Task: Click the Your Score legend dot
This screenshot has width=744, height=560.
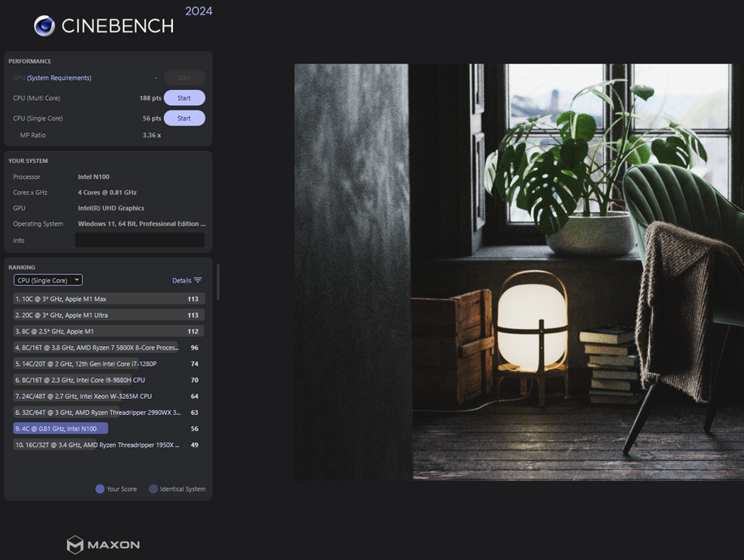Action: click(x=99, y=489)
